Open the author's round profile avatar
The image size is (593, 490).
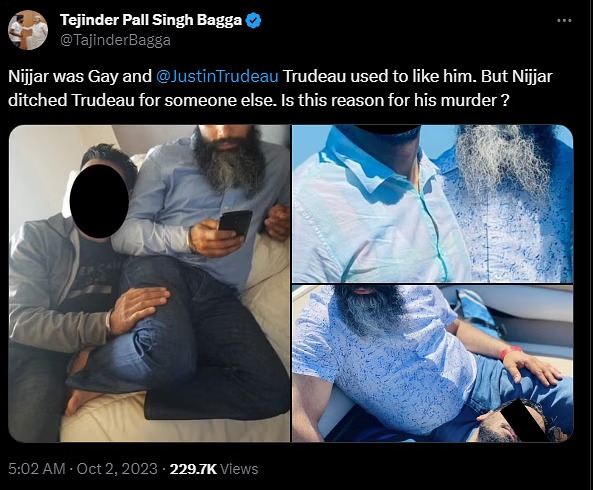click(x=28, y=30)
